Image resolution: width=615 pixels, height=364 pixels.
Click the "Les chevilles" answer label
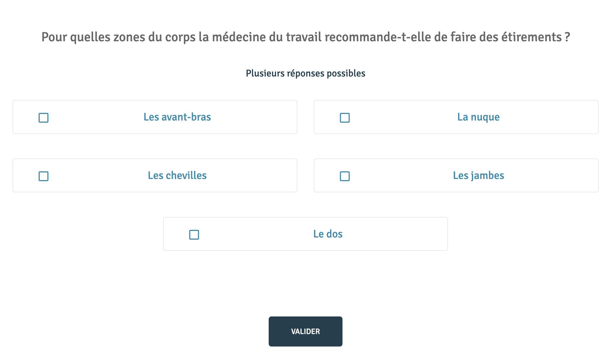177,175
